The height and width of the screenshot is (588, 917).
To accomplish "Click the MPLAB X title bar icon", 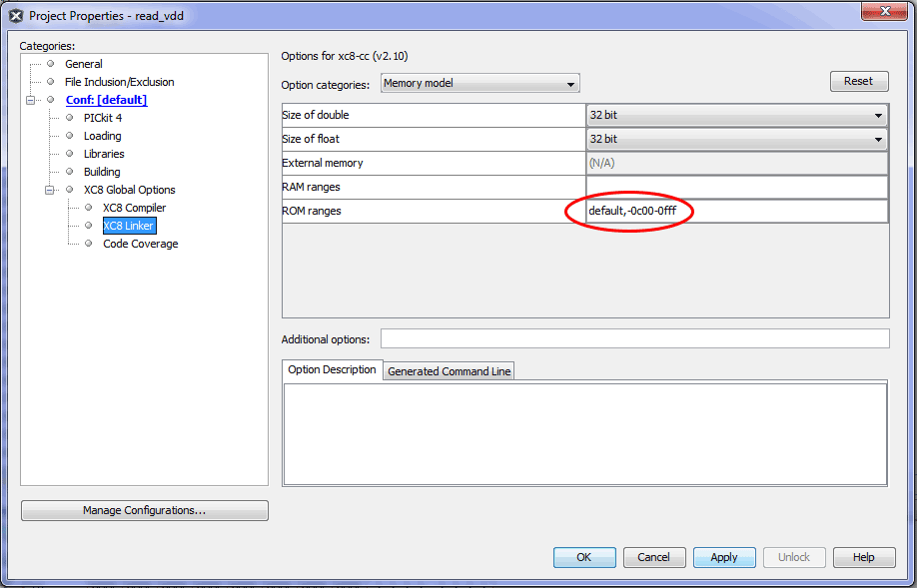I will pyautogui.click(x=16, y=16).
